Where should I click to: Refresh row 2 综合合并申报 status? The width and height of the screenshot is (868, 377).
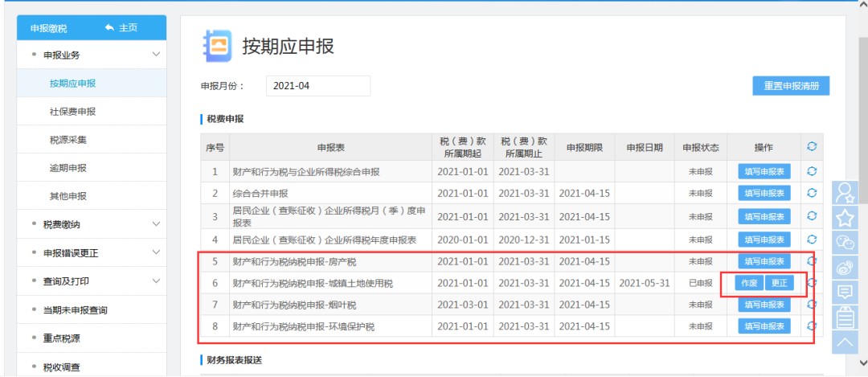(x=812, y=193)
